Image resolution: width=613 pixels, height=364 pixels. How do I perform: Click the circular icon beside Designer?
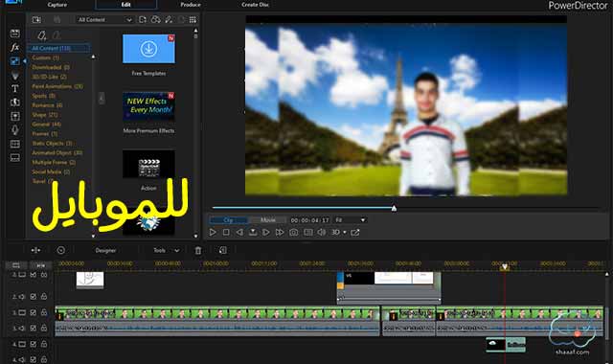point(61,250)
